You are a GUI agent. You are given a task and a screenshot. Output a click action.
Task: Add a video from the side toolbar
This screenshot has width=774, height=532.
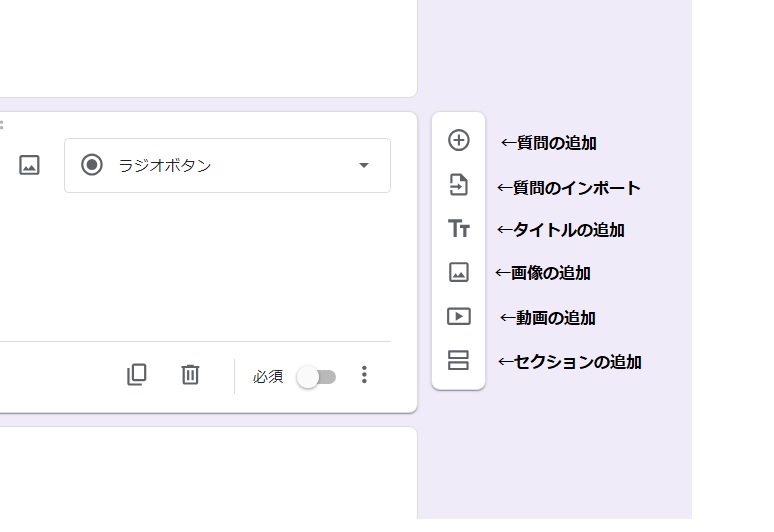[x=459, y=316]
